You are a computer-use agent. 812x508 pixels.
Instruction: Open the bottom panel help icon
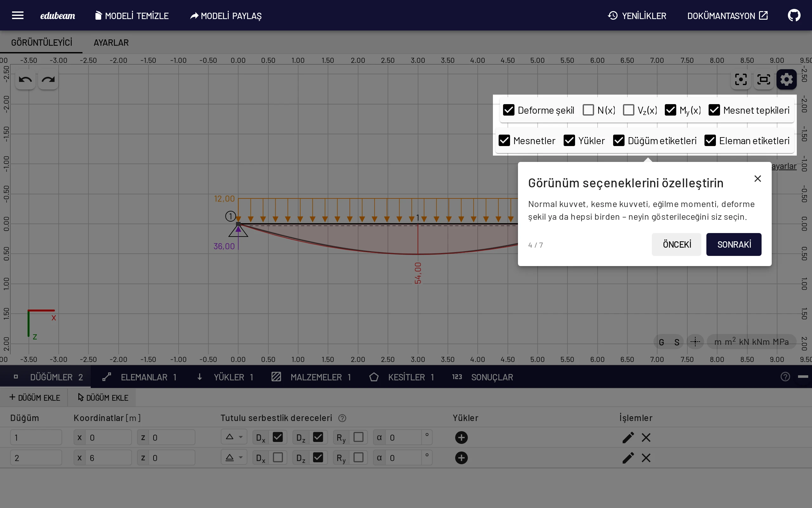785,377
